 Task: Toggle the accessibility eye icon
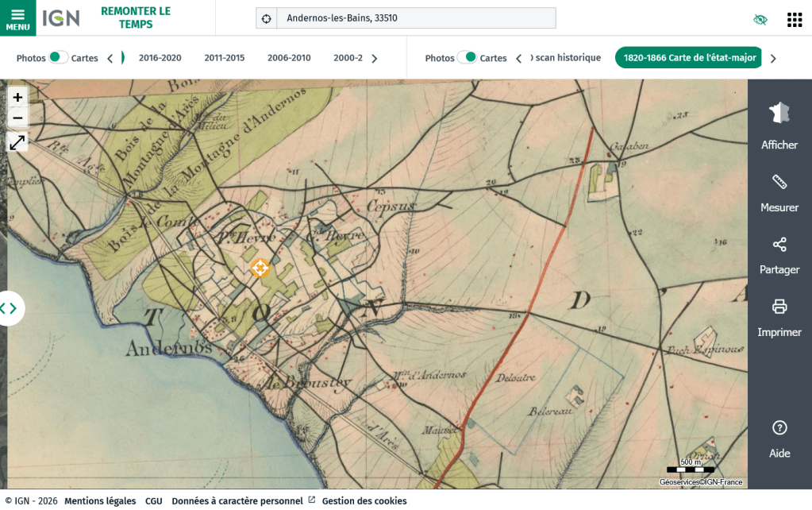tap(760, 20)
